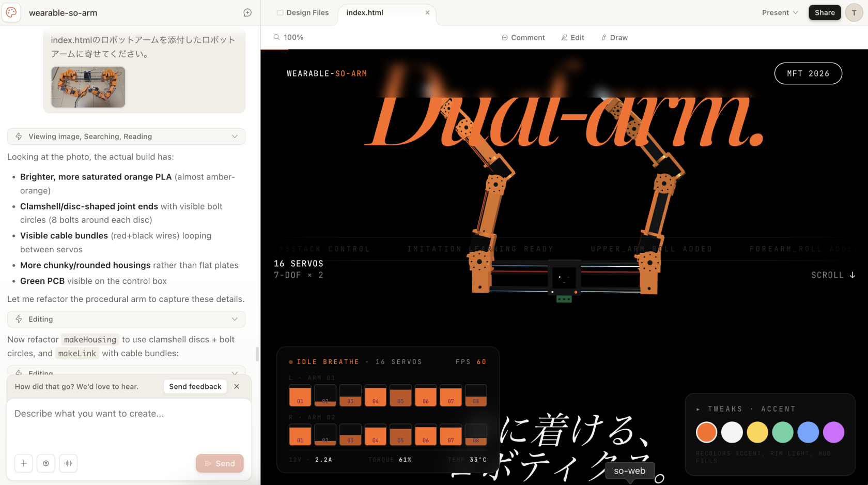The width and height of the screenshot is (868, 485).
Task: Select servo cell 01 in the R ARM 02 row
Action: 300,435
